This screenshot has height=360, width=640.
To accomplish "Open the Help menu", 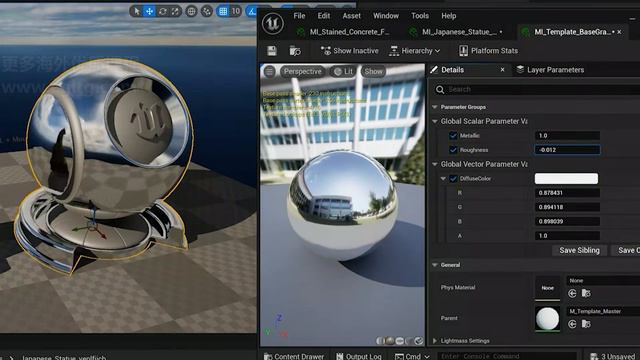I will tap(449, 16).
